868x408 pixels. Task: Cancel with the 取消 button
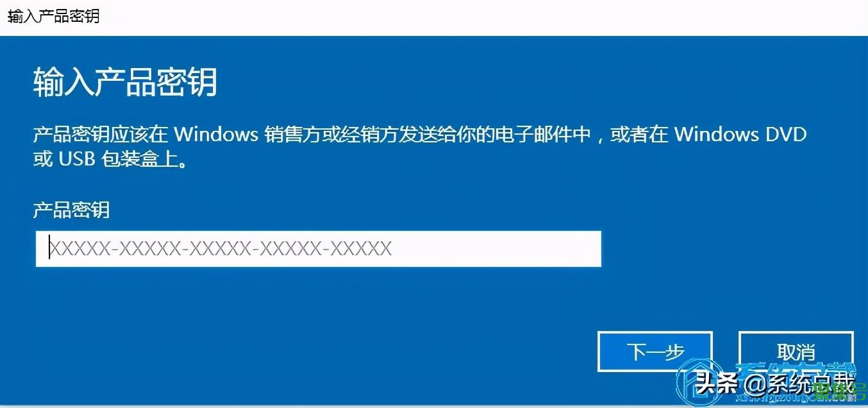click(x=796, y=352)
